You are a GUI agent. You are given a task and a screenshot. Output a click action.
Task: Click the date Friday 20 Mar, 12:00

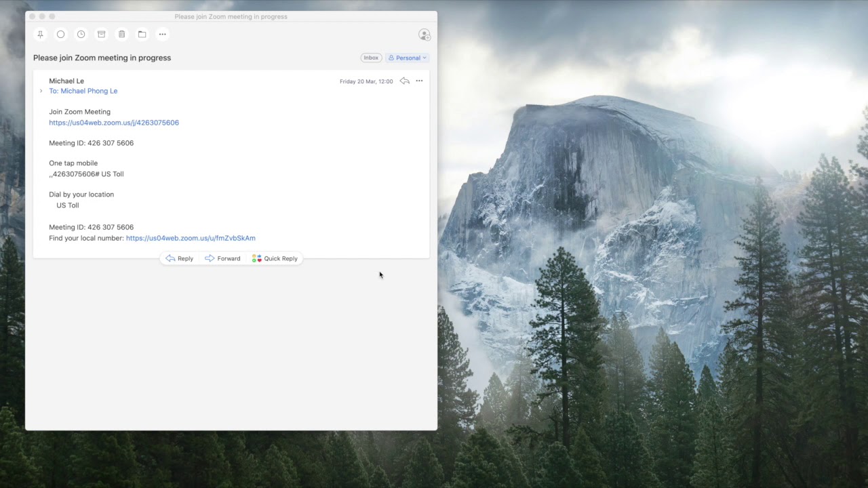(x=366, y=81)
